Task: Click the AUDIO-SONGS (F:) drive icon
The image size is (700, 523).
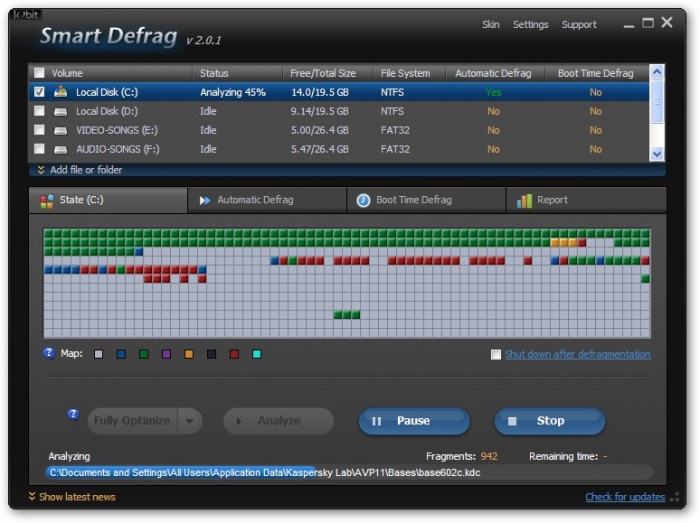Action: coord(60,149)
